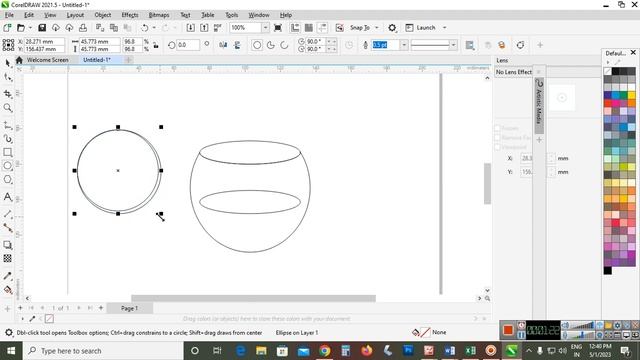Open the Bitmaps menu
This screenshot has width=640, height=360.
tap(159, 15)
